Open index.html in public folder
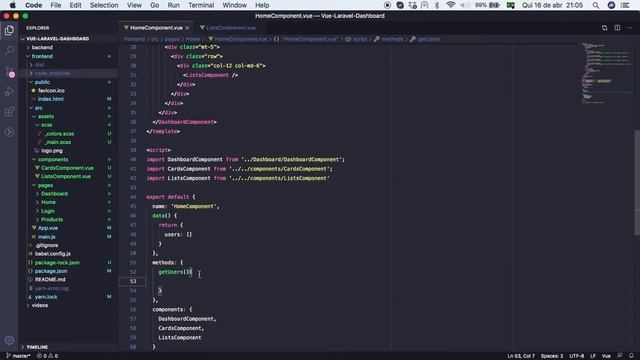640x360 pixels. click(x=51, y=99)
